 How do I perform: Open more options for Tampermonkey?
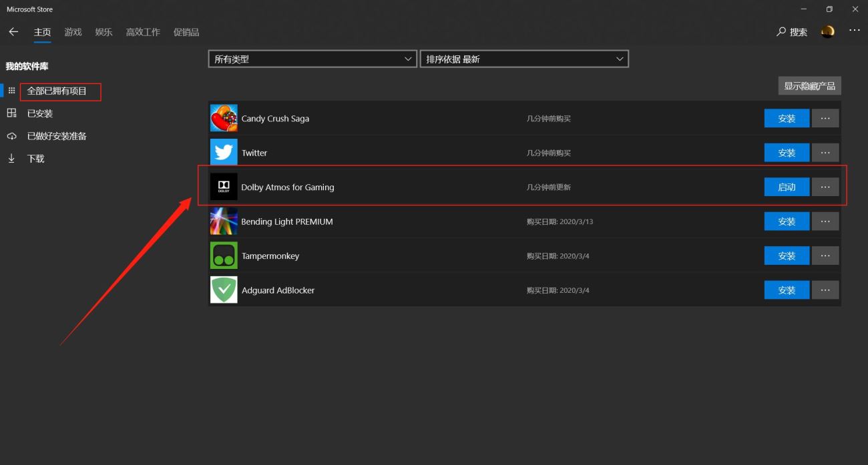tap(825, 256)
